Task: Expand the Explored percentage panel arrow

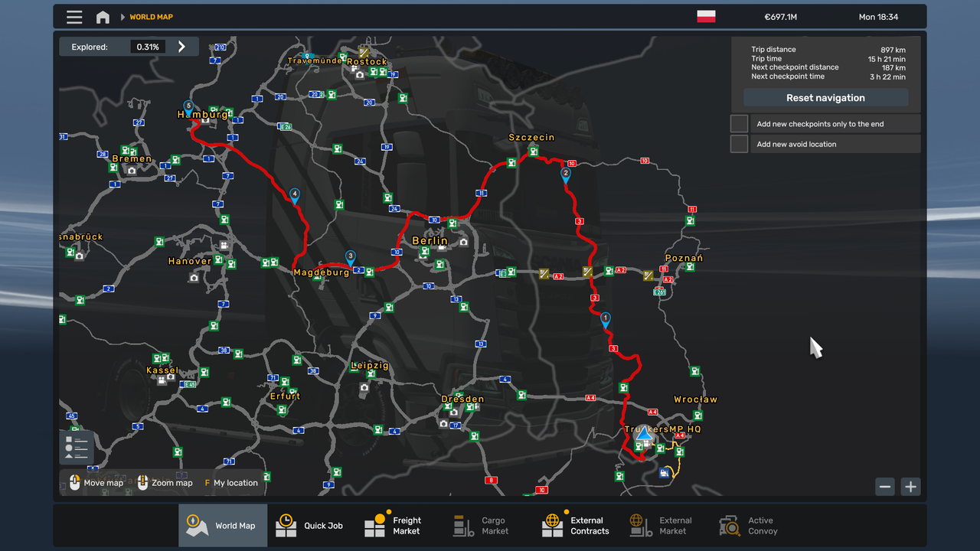Action: (x=181, y=47)
